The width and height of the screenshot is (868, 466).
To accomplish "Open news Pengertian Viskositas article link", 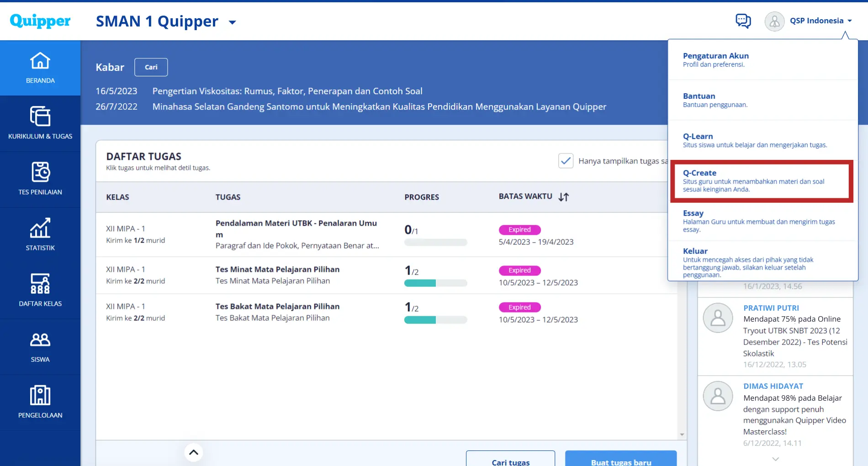I will click(287, 91).
